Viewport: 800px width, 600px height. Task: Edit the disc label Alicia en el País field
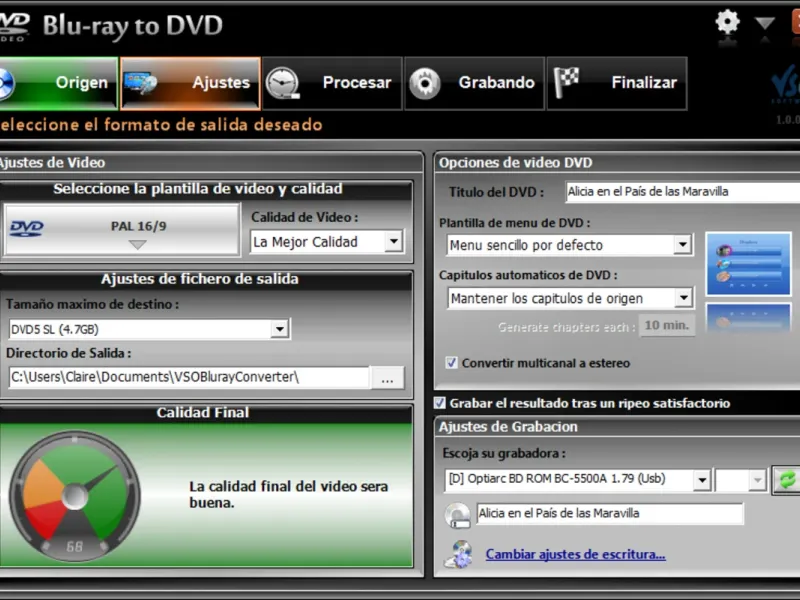pyautogui.click(x=610, y=514)
